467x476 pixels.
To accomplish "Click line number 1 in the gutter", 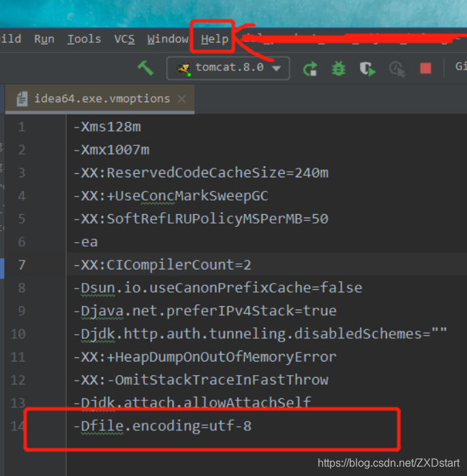I will click(x=22, y=127).
